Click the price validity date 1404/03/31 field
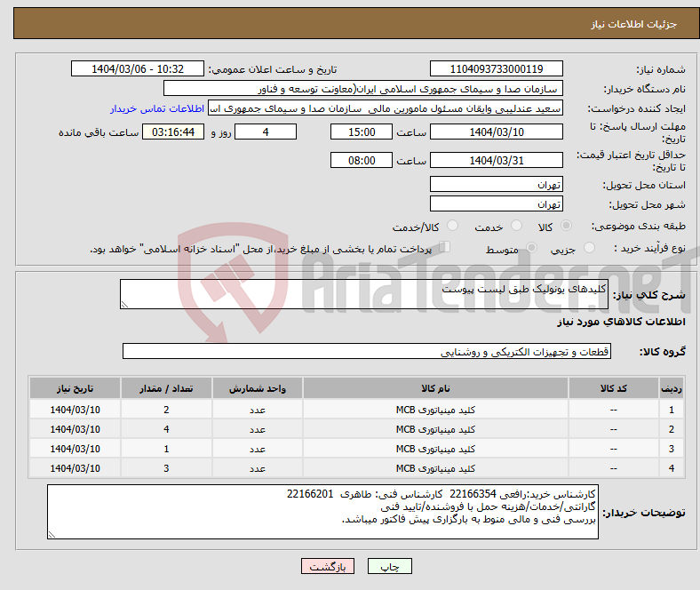Viewport: 700px width, 590px height. pos(496,160)
